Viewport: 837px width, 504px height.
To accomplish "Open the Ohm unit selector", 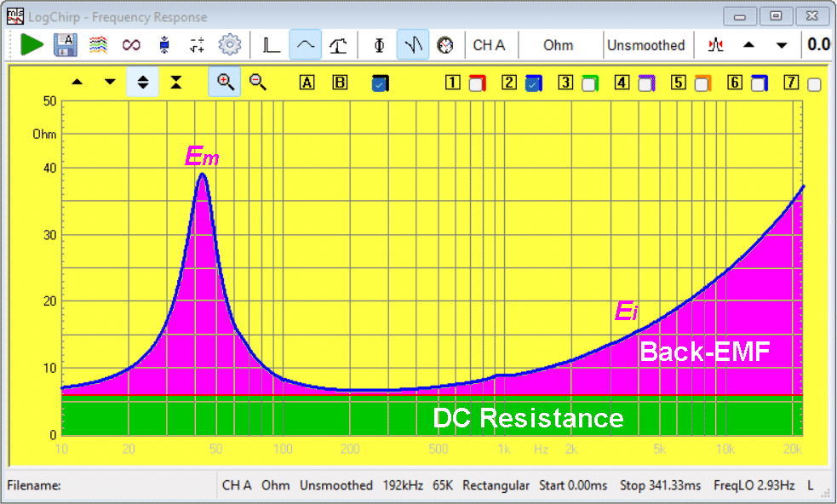I will [559, 45].
